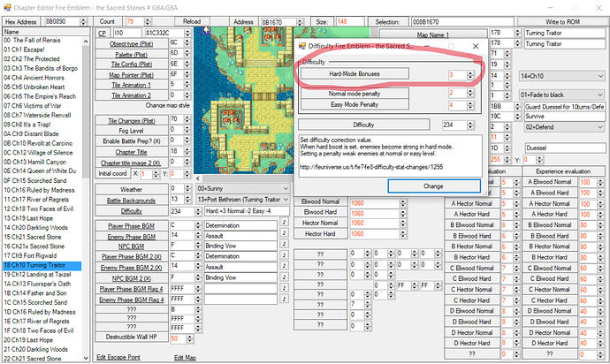This screenshot has width=610, height=364.
Task: Play music note beside Enemy Phase BGM 2
Action: click(x=284, y=265)
